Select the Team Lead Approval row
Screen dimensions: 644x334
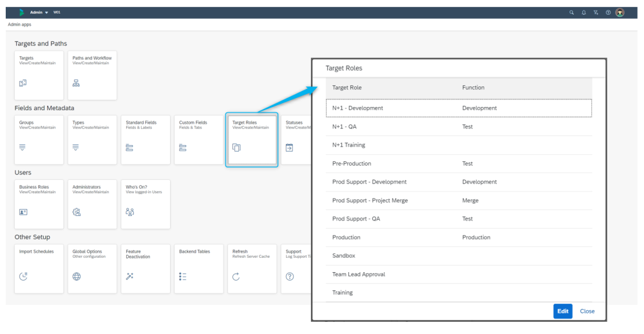click(459, 275)
